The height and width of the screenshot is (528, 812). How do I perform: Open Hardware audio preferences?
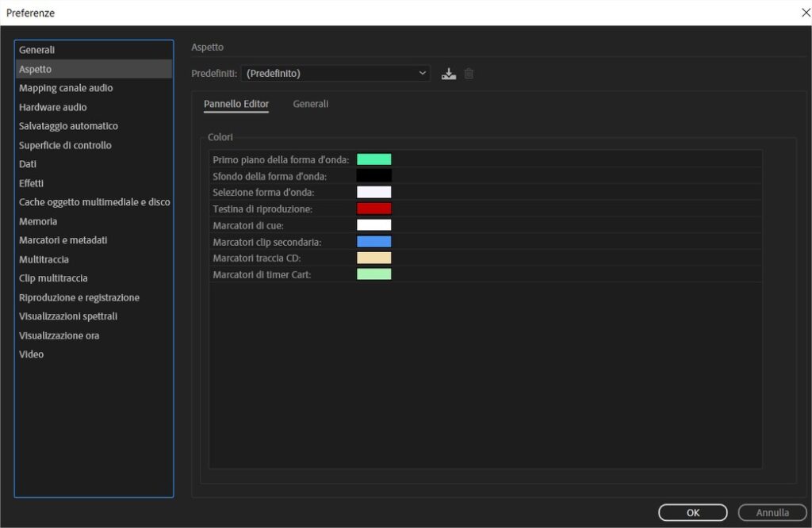pos(53,107)
